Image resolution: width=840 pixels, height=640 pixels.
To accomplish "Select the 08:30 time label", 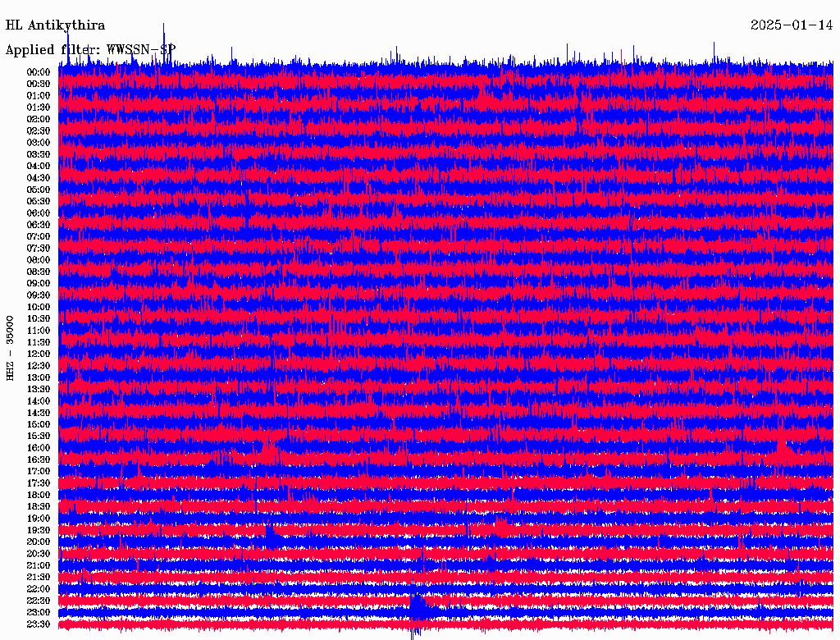I will pyautogui.click(x=39, y=272).
